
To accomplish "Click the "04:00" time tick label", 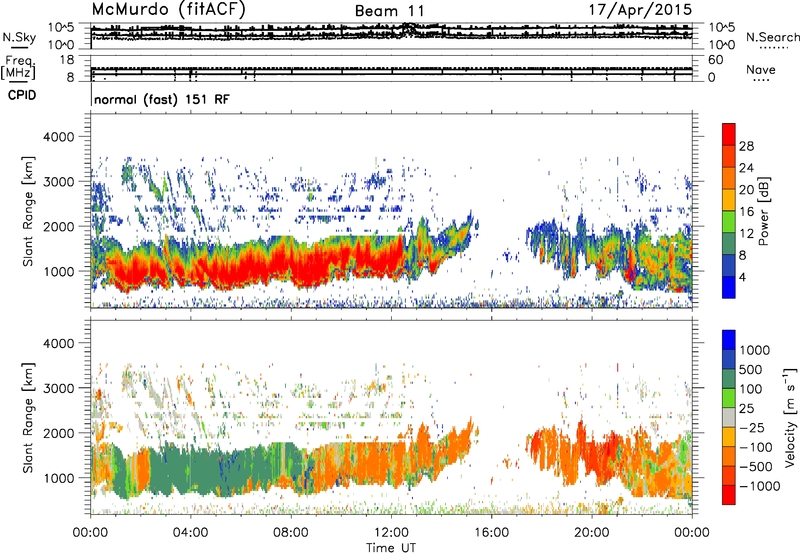I will tap(190, 533).
